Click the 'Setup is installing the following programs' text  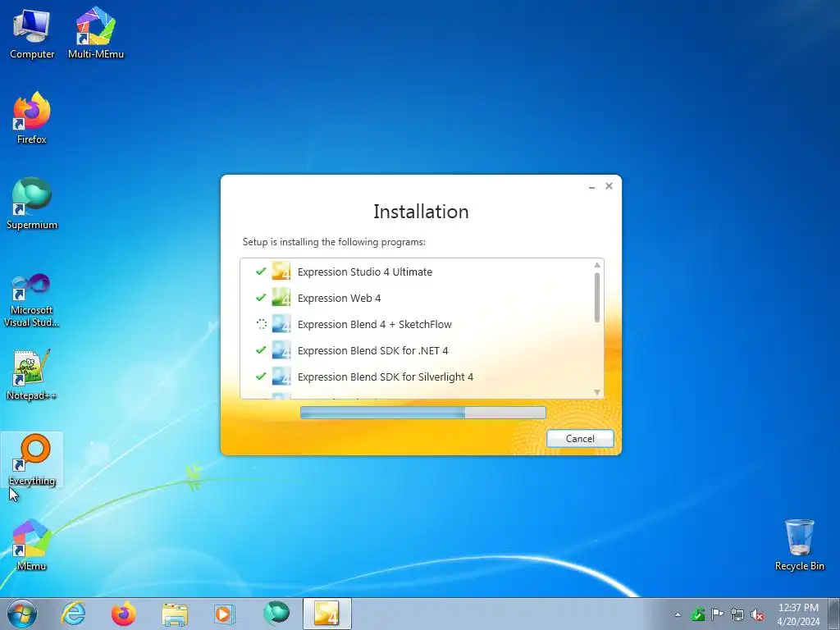pos(334,242)
